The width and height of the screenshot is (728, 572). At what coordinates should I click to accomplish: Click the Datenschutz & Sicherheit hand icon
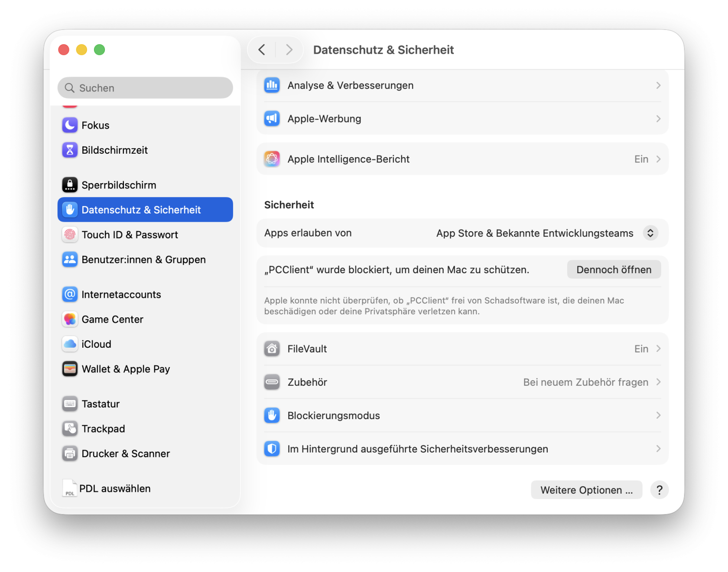(70, 210)
